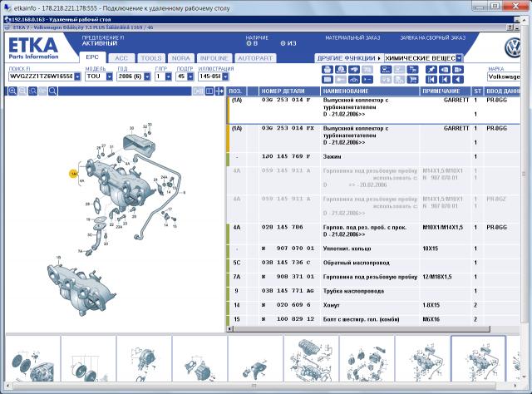
Task: Click МАТЕРИАЛЬНЫЙ ЗАКАЗ
Action: 352,37
